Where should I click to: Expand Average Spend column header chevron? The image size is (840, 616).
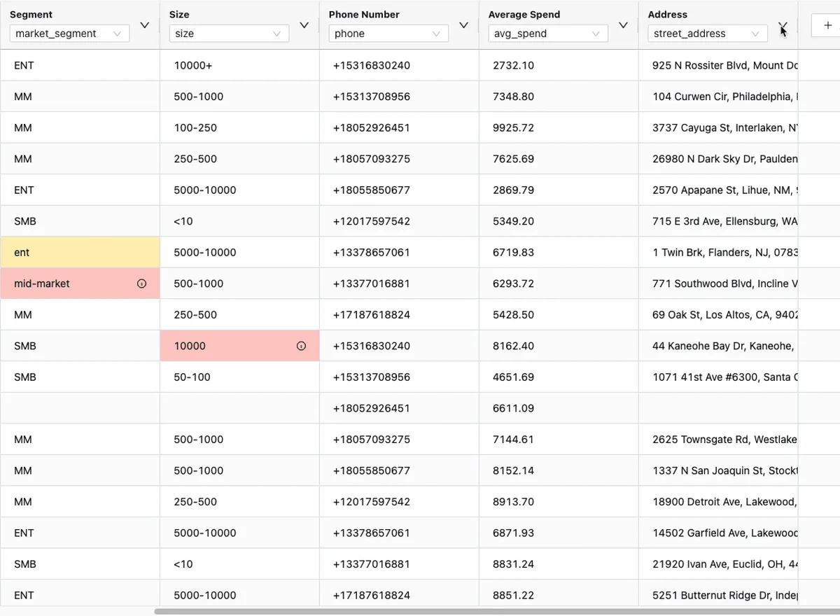623,25
